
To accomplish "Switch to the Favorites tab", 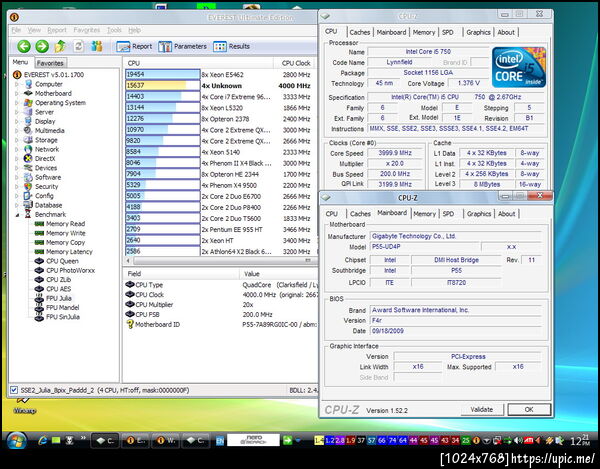I will [50, 62].
